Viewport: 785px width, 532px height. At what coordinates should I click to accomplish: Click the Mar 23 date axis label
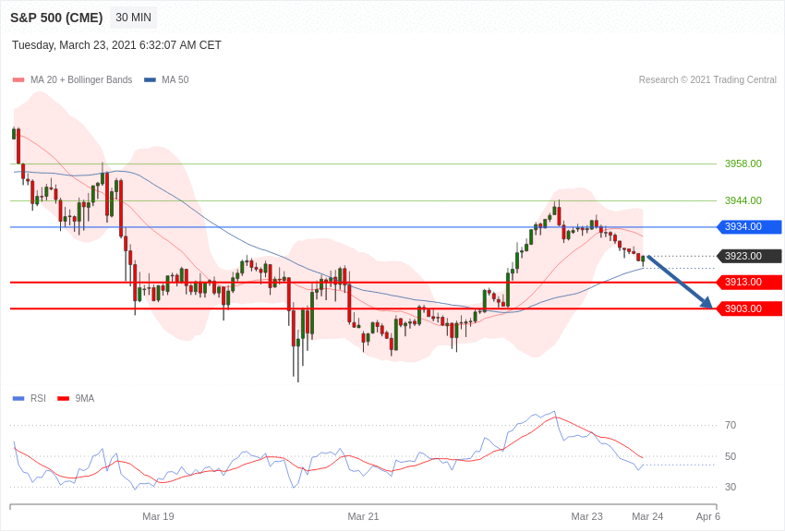point(587,516)
